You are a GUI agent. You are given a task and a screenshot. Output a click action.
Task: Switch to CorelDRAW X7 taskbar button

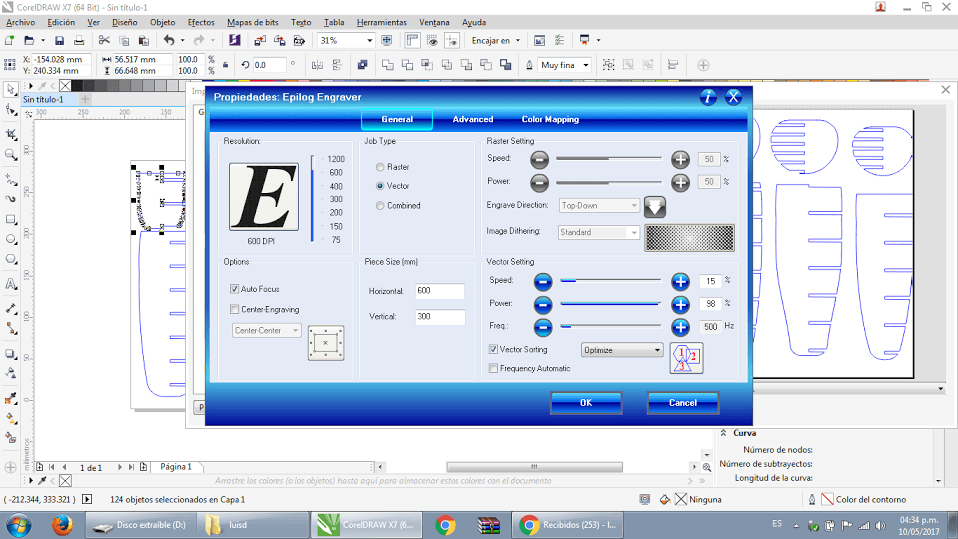[x=366, y=525]
